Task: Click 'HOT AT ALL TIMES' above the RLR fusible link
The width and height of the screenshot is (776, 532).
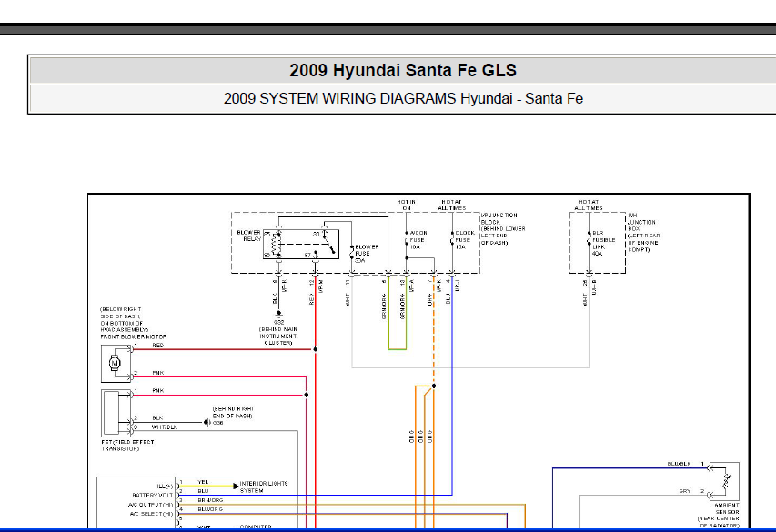Action: point(589,205)
